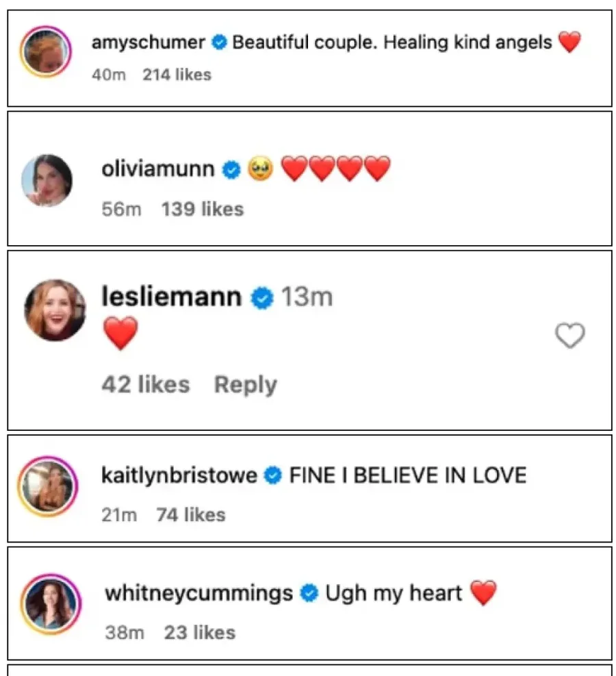
Task: Show the 139 likes on oliviamunn's comment
Action: (203, 209)
